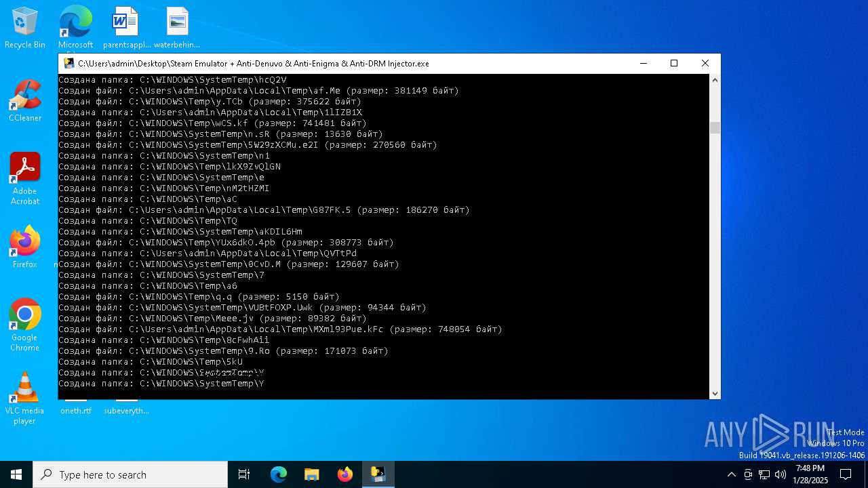Open the network status tray icon
The height and width of the screenshot is (488, 868).
(x=764, y=474)
